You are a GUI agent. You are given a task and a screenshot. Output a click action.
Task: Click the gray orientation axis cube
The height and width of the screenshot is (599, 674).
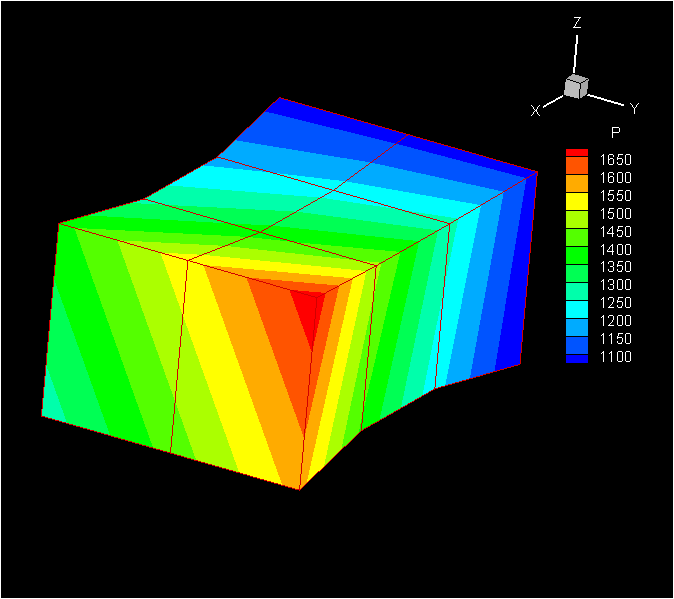pyautogui.click(x=576, y=86)
